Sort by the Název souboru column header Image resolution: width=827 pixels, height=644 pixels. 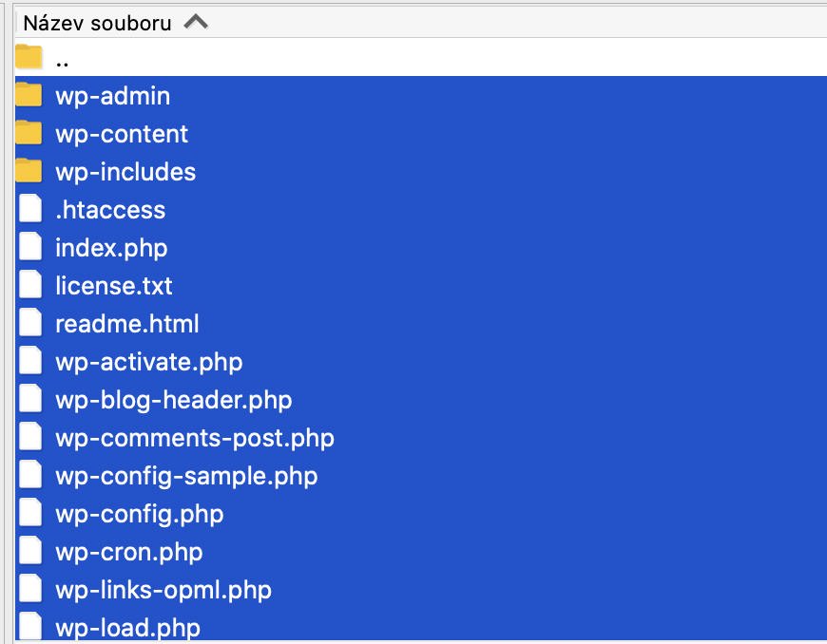(x=98, y=23)
